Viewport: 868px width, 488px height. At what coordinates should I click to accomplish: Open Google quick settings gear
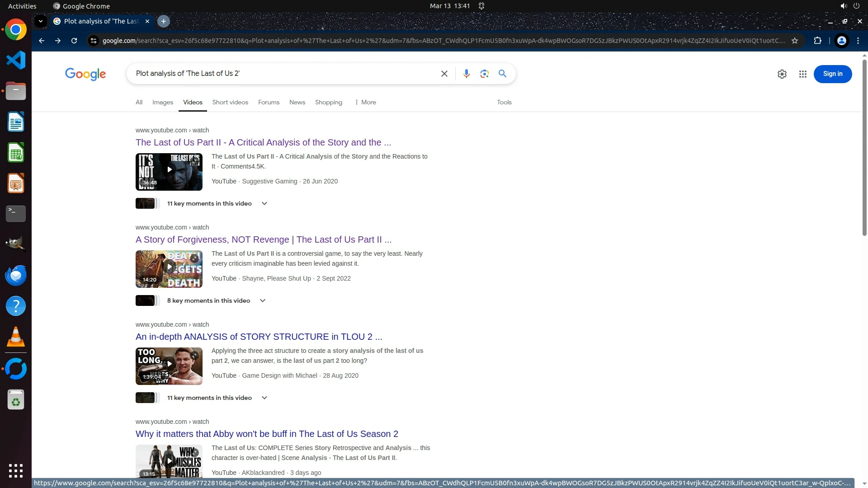(x=782, y=74)
